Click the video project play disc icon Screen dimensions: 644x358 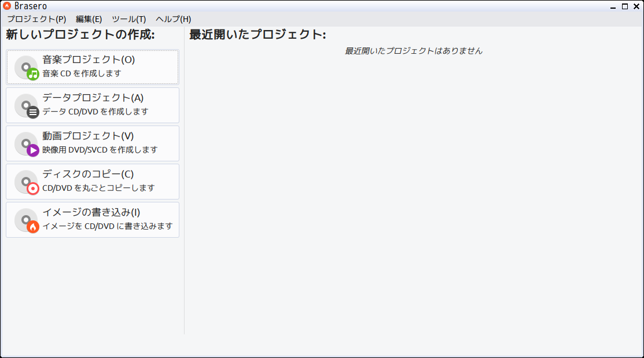(27, 144)
